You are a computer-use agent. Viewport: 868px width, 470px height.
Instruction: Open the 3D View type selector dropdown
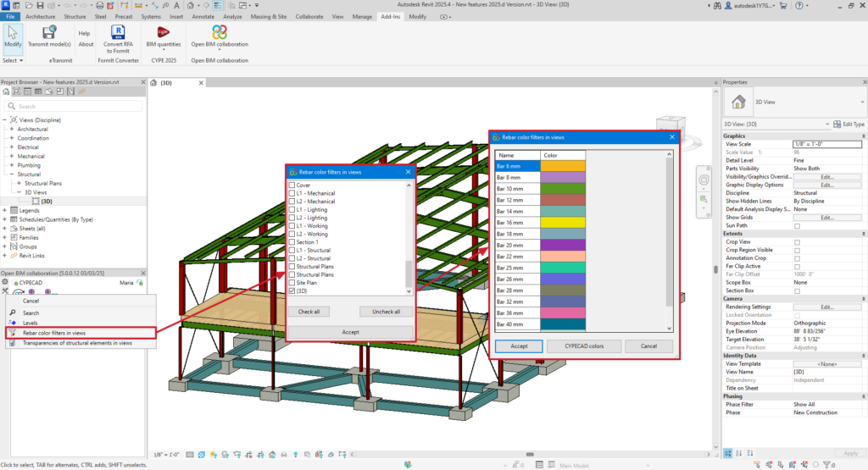(862, 102)
